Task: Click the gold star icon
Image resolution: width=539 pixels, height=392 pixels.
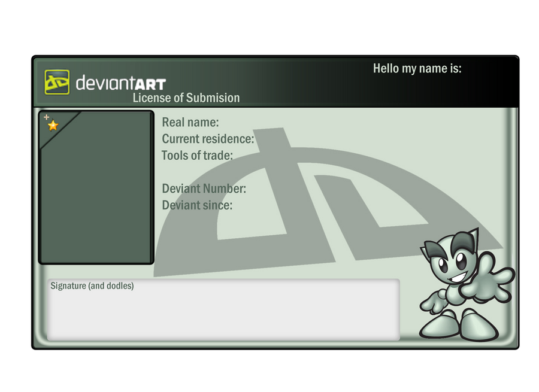Action: 53,126
